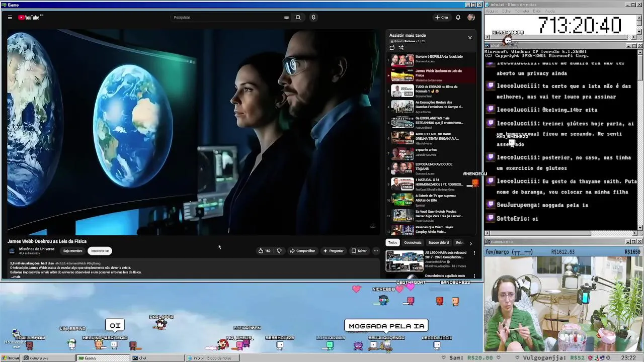Viewport: 644px width, 362px height.
Task: Click the Iniciar start button
Action: click(10, 358)
